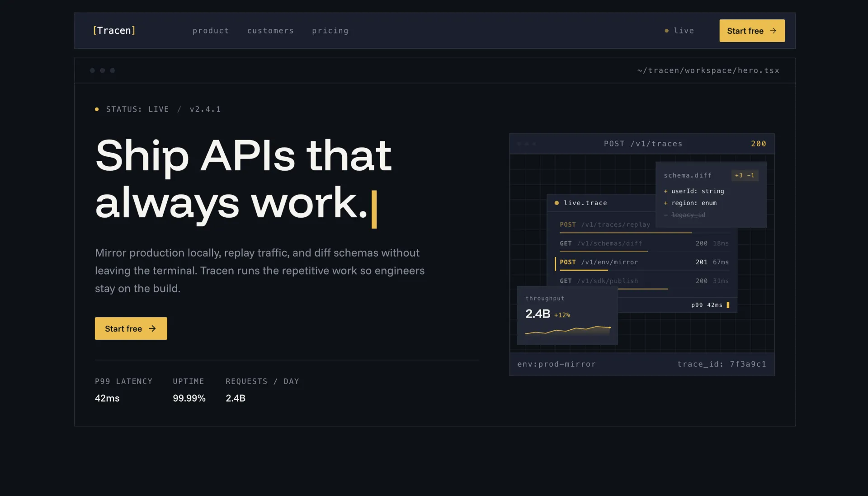Click the [Tracen] logo
Viewport: 868px width, 496px height.
(114, 31)
